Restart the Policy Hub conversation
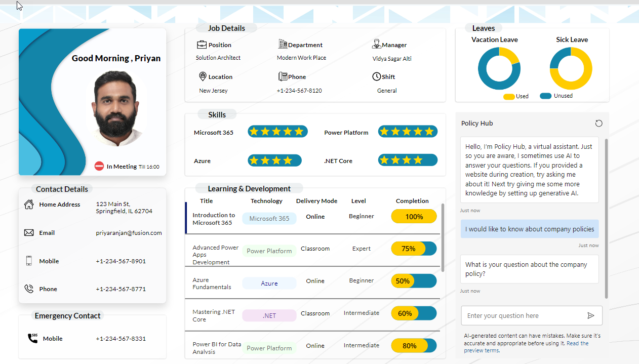This screenshot has width=639, height=364. click(598, 124)
